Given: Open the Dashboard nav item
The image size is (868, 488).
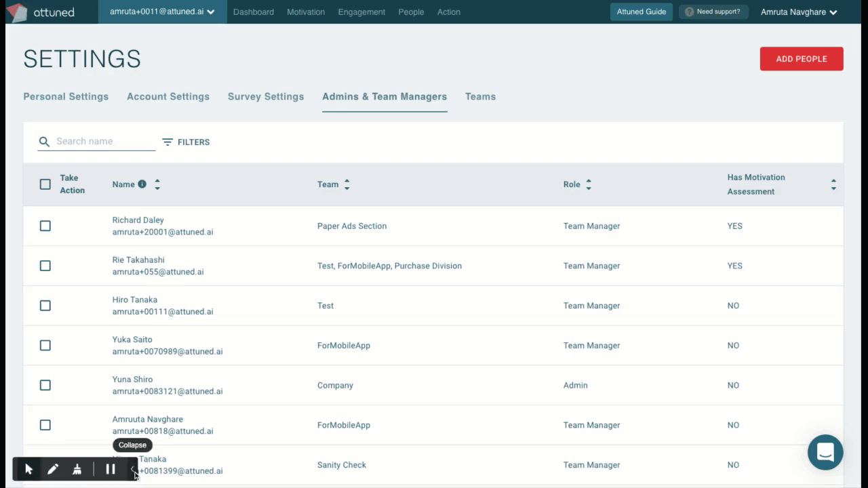Looking at the screenshot, I should tap(254, 12).
